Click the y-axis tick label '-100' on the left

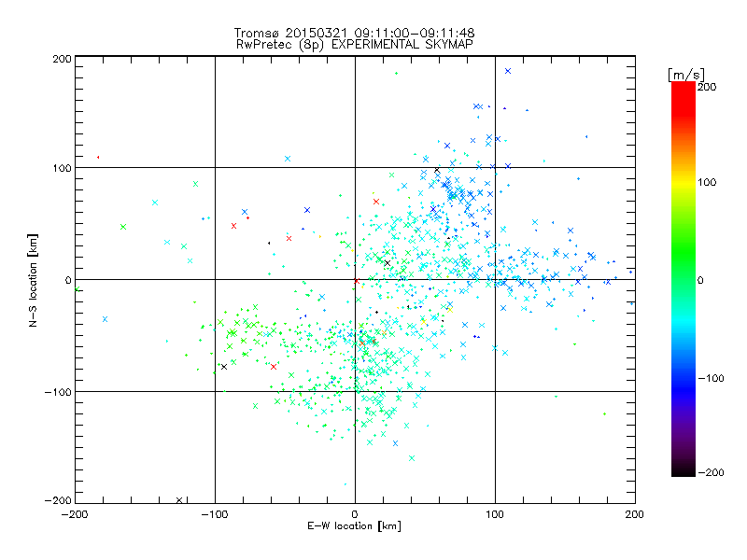58,392
